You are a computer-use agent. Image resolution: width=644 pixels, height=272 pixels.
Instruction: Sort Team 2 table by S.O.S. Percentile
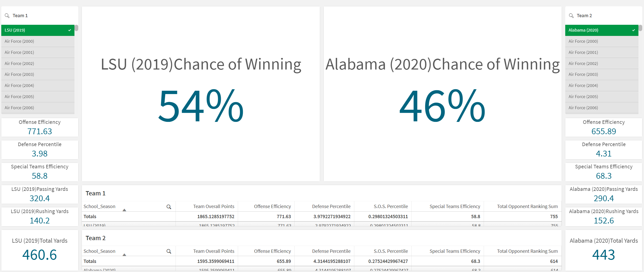pyautogui.click(x=391, y=251)
